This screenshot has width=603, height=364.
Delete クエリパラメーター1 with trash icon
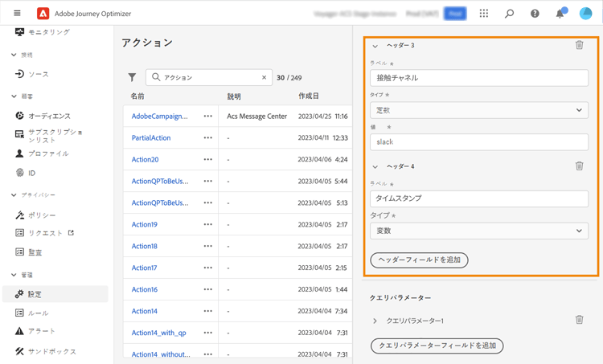pyautogui.click(x=579, y=320)
